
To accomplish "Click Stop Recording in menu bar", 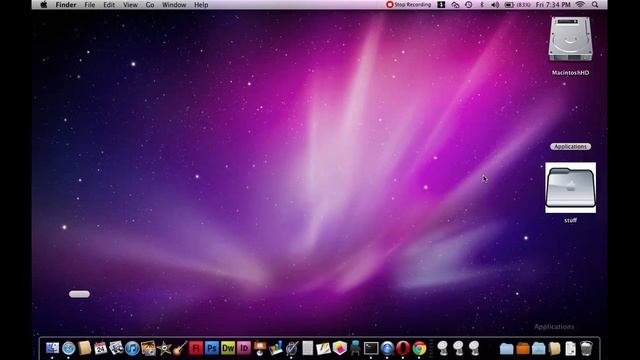I will pos(408,5).
